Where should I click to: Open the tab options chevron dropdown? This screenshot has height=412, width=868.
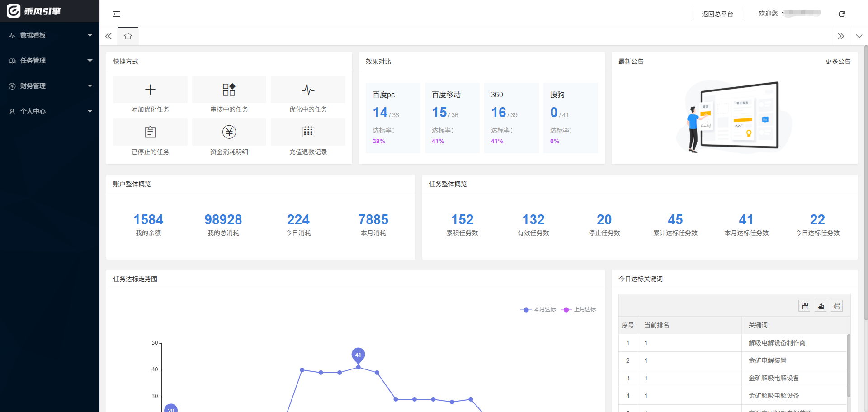859,36
